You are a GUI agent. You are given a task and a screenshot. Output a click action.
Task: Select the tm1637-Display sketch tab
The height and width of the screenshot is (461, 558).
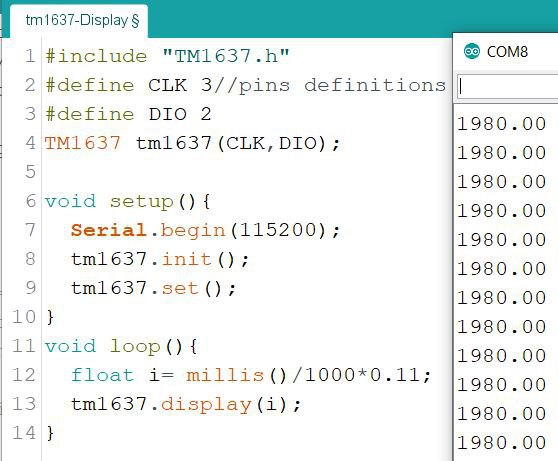[79, 21]
